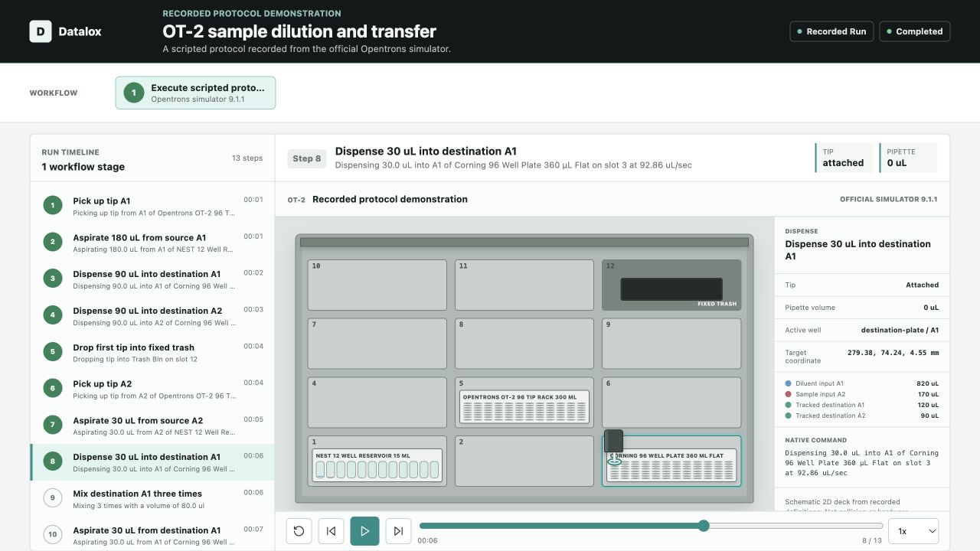Click empty deck slot 11
The height and width of the screenshot is (551, 980).
tap(524, 285)
